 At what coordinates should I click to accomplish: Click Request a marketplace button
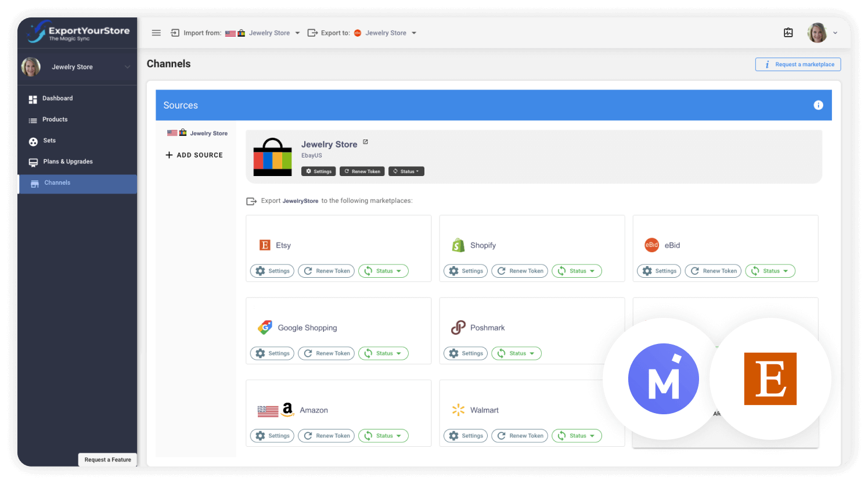tap(798, 64)
